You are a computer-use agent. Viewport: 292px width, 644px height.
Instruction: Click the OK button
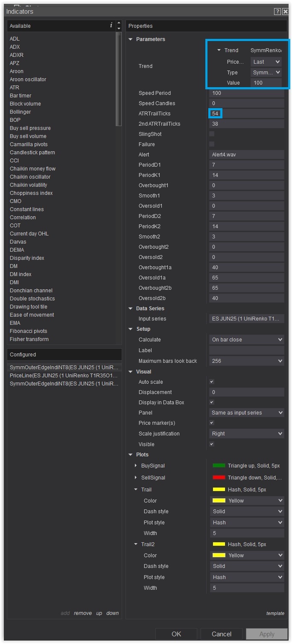click(176, 634)
